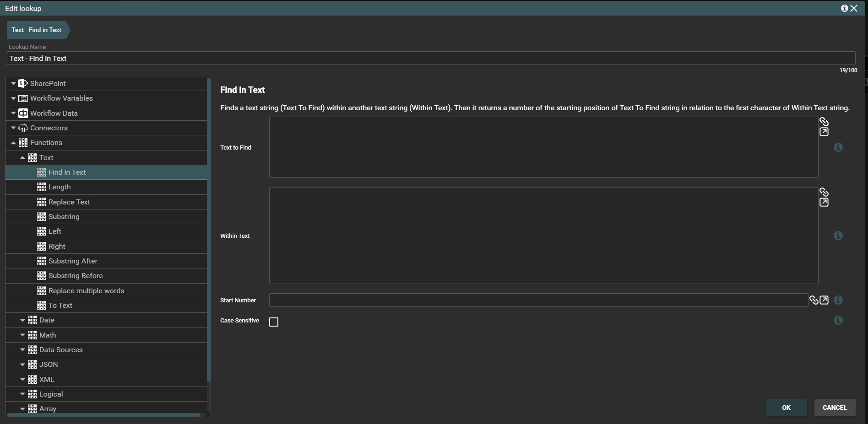Click the info icon in the dialog title bar
Screen dimensions: 868x424
click(x=844, y=8)
